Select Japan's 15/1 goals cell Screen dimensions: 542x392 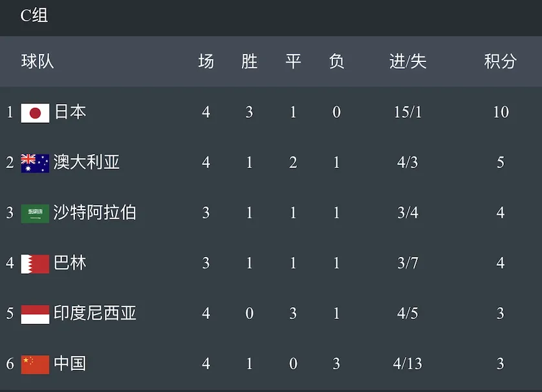click(407, 112)
